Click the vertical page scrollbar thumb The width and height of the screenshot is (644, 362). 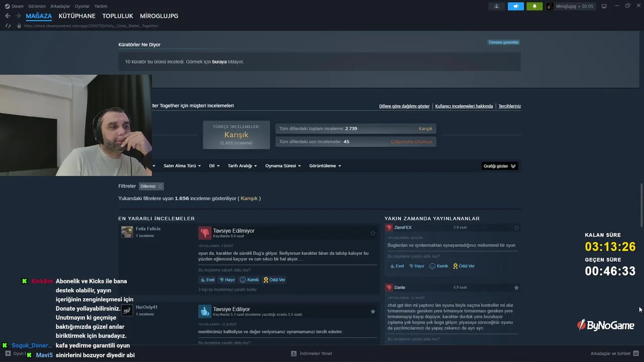coord(641,205)
